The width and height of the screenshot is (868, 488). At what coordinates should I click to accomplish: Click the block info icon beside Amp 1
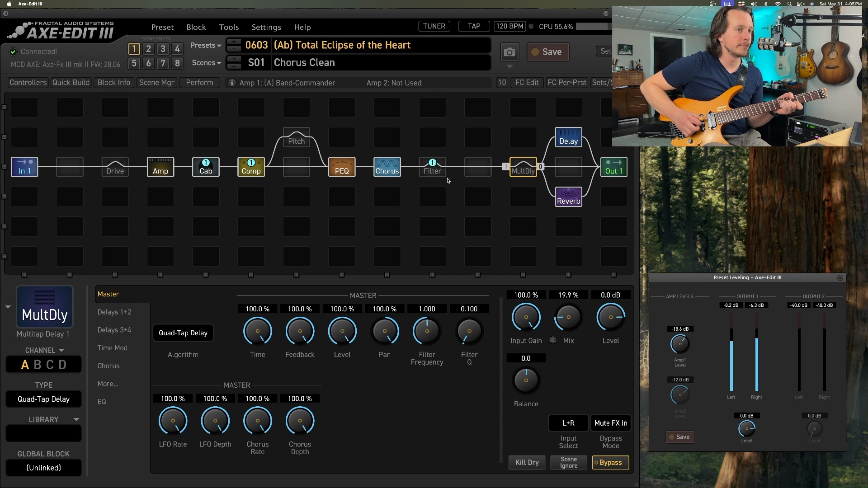click(x=232, y=83)
